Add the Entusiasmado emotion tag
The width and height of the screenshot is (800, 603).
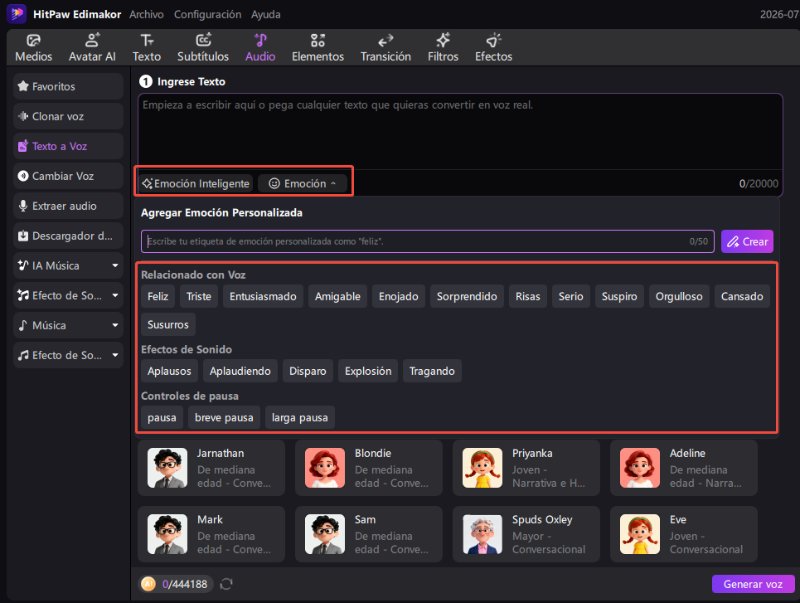click(263, 296)
